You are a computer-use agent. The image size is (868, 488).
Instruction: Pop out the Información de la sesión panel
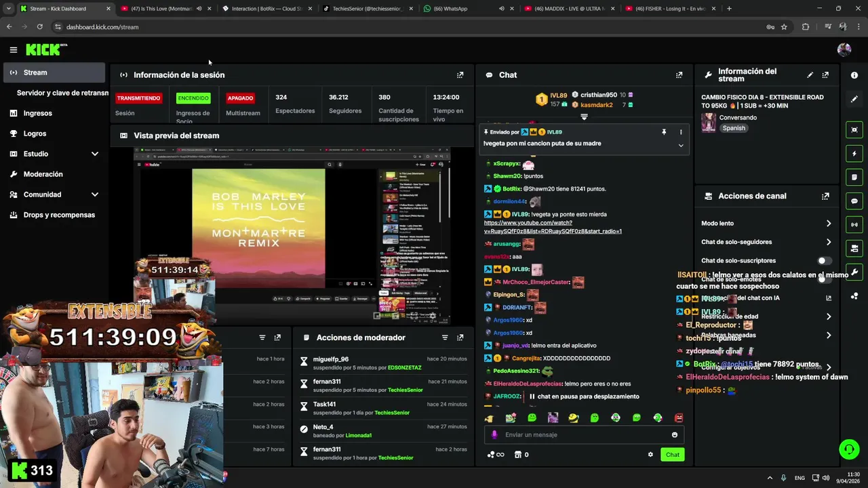(x=460, y=75)
